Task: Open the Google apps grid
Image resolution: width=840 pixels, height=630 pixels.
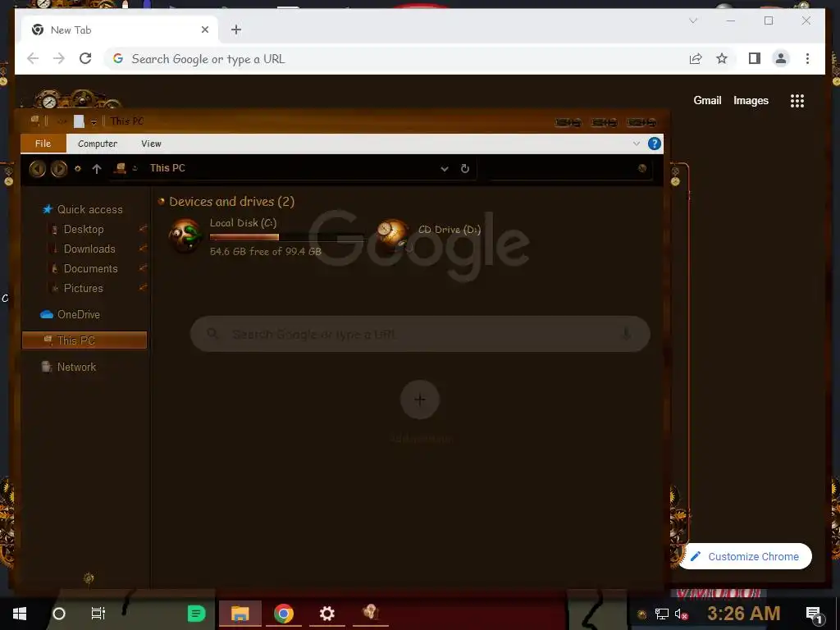Action: pos(797,101)
